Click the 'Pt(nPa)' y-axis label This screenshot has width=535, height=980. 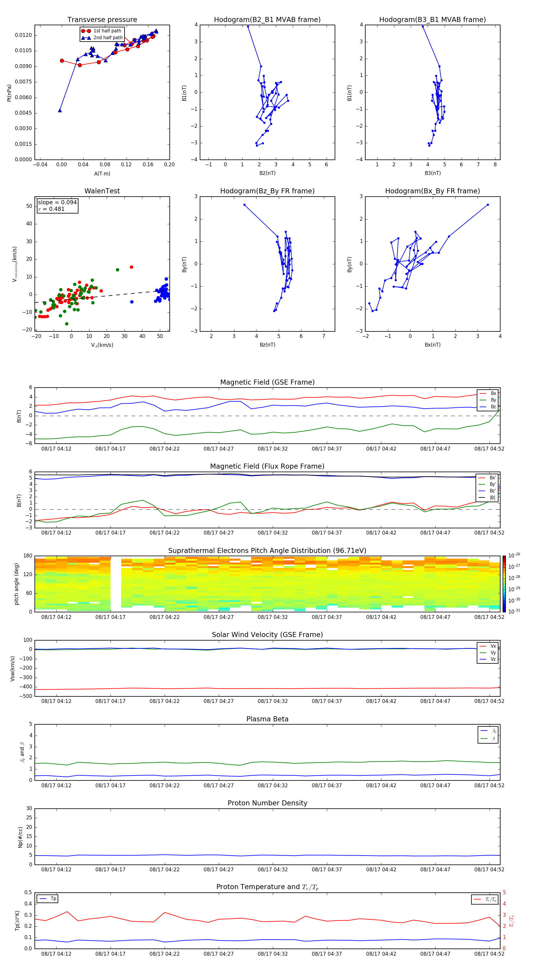(x=9, y=93)
